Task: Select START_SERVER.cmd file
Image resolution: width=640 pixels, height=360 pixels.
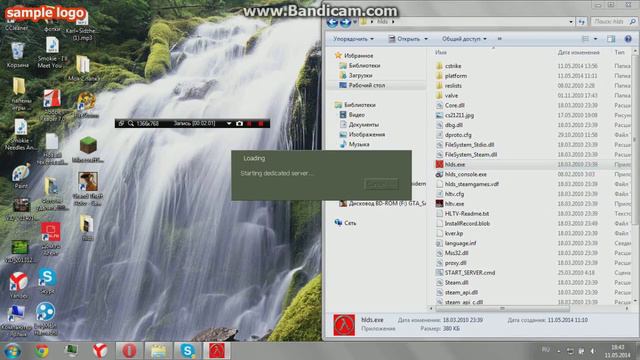Action: click(x=469, y=273)
